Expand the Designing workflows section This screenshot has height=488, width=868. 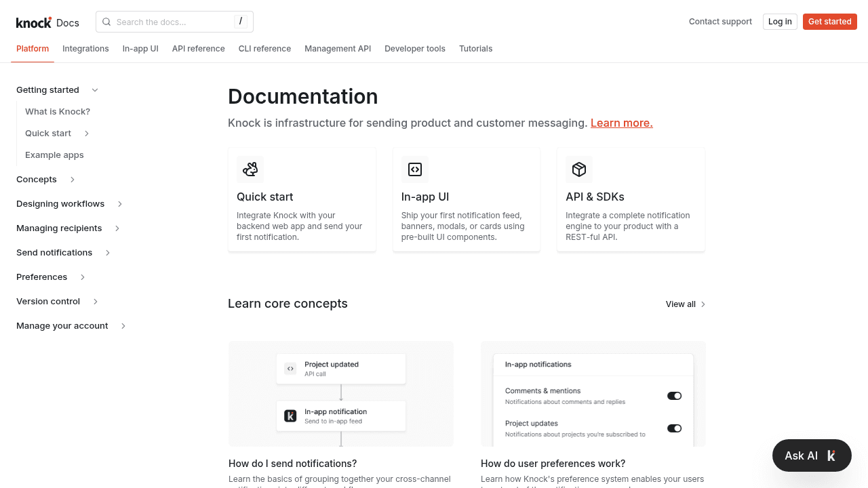pyautogui.click(x=120, y=204)
